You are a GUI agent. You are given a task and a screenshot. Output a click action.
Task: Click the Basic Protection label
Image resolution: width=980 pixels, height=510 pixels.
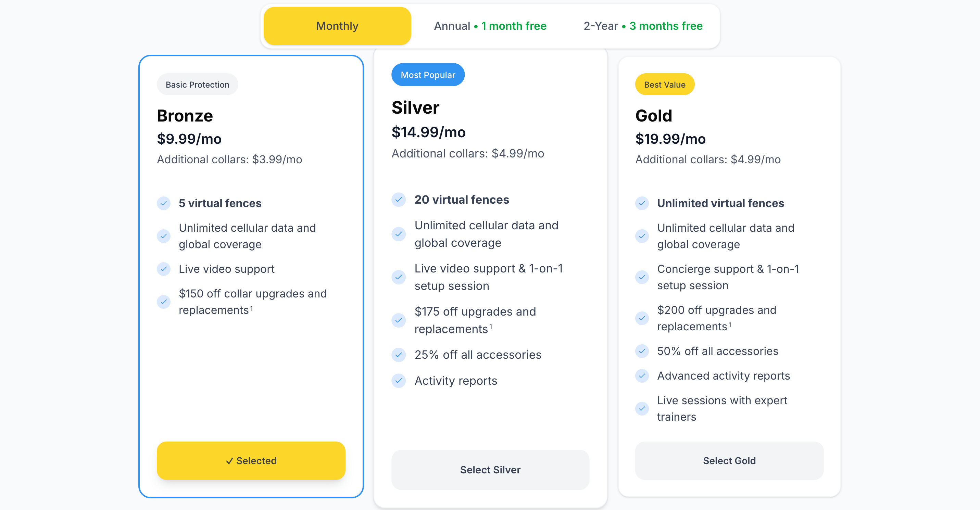pyautogui.click(x=197, y=85)
